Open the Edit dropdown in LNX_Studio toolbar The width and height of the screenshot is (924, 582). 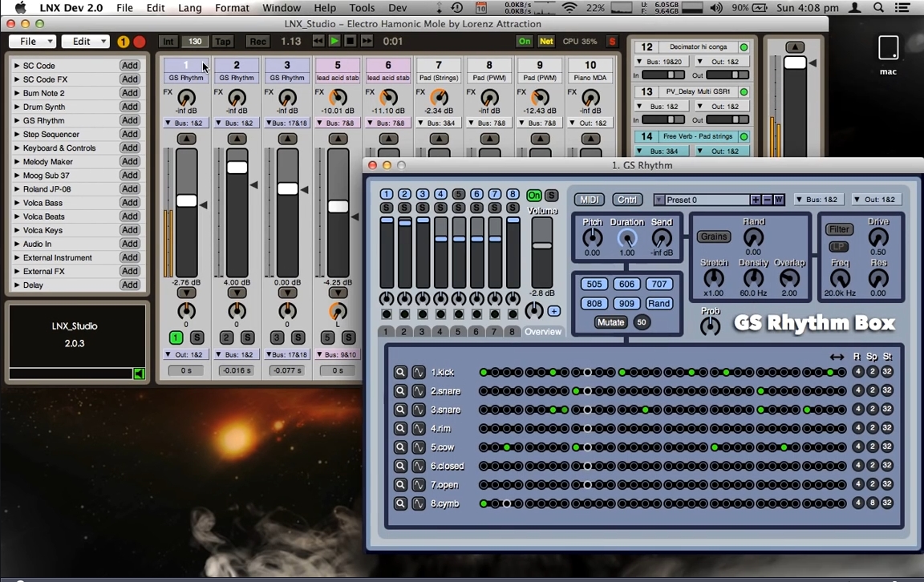[x=86, y=41]
